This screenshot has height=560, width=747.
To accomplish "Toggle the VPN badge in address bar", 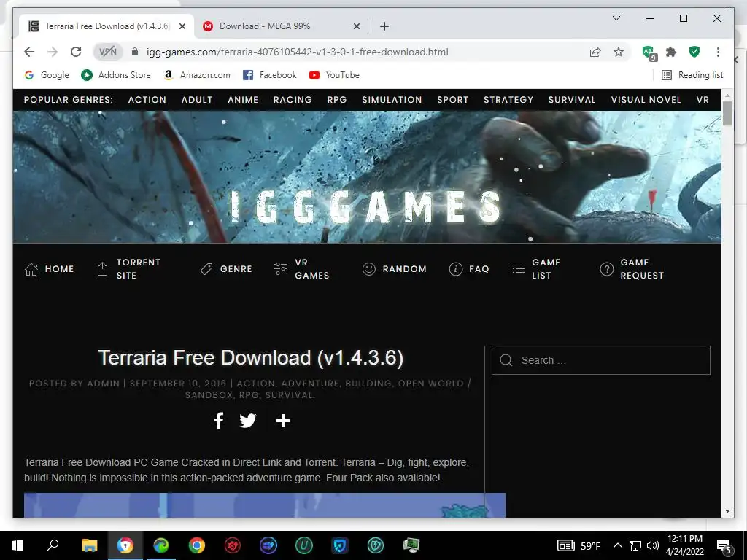I will [108, 52].
